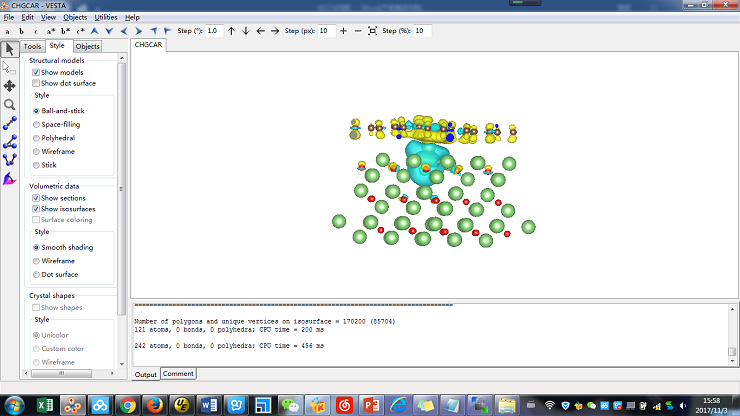View structure along the a* axis
The height and width of the screenshot is (416, 740).
[51, 31]
